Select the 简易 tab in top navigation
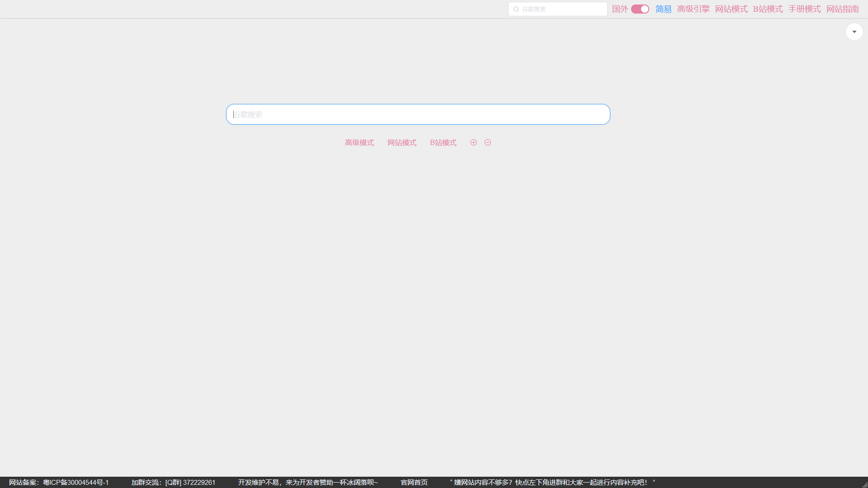Image resolution: width=868 pixels, height=488 pixels. 663,9
